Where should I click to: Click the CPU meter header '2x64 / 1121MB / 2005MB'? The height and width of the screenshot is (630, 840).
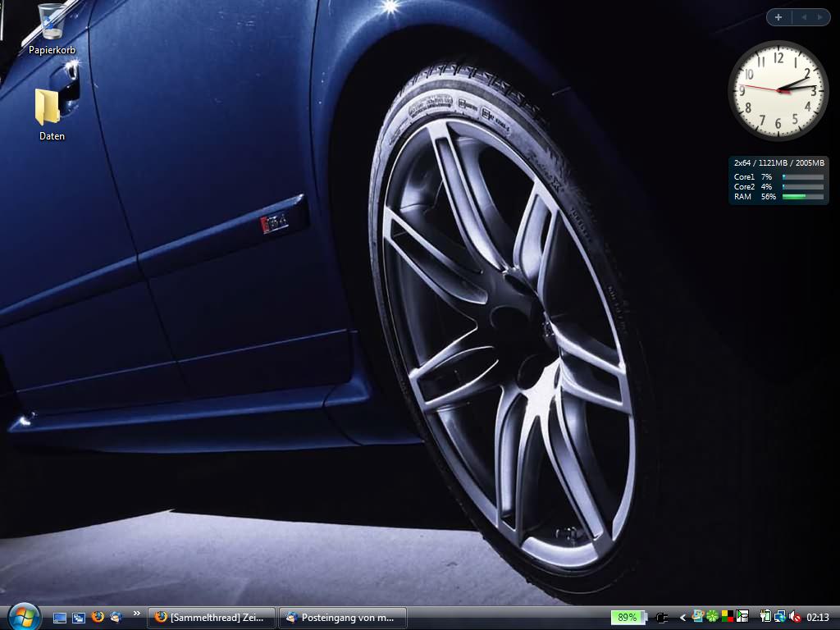(779, 162)
